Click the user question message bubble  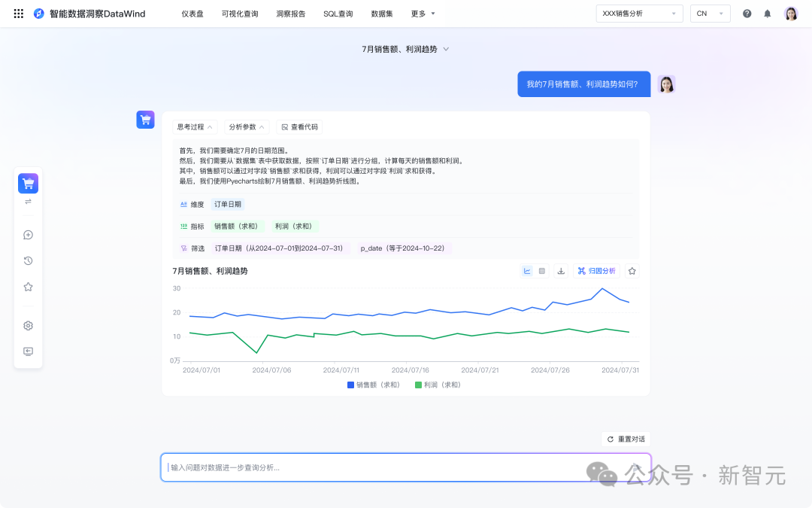583,84
